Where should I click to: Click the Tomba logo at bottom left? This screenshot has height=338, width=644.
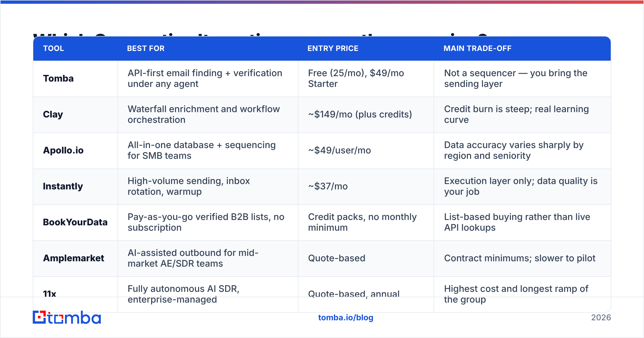click(67, 318)
